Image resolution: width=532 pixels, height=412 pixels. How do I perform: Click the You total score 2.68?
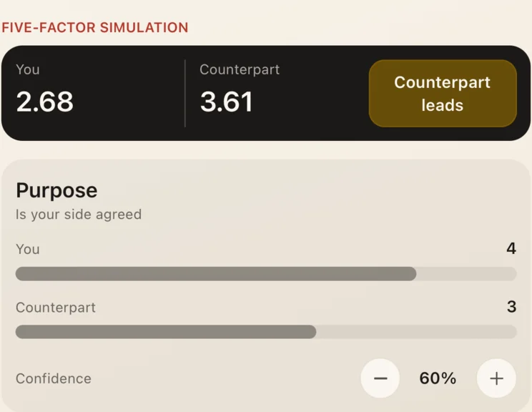44,102
